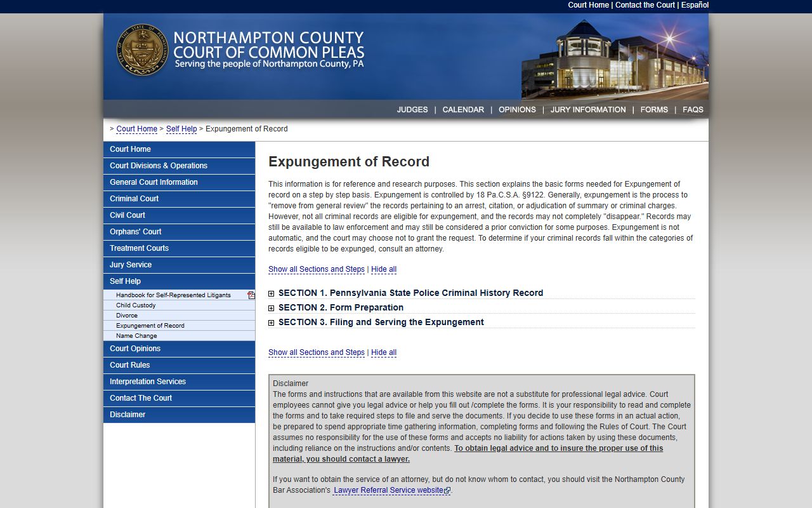
Task: Click the Pennsylvania state seal logo
Action: 141,50
